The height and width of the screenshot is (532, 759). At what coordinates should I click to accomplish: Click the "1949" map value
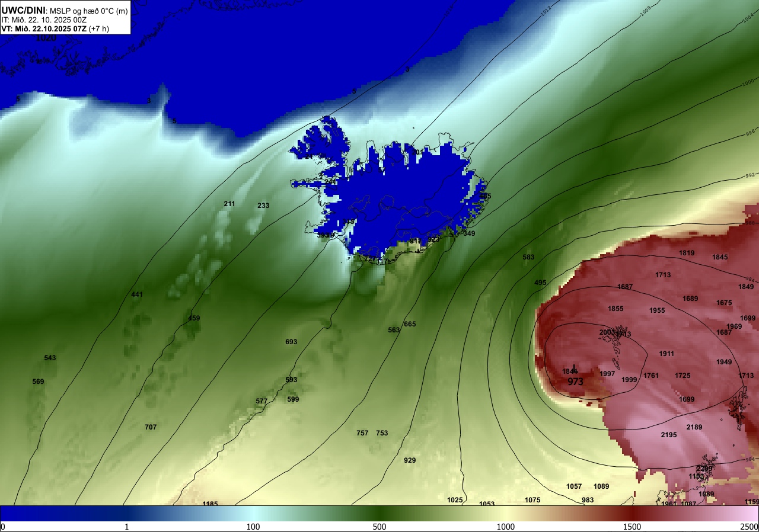point(724,362)
